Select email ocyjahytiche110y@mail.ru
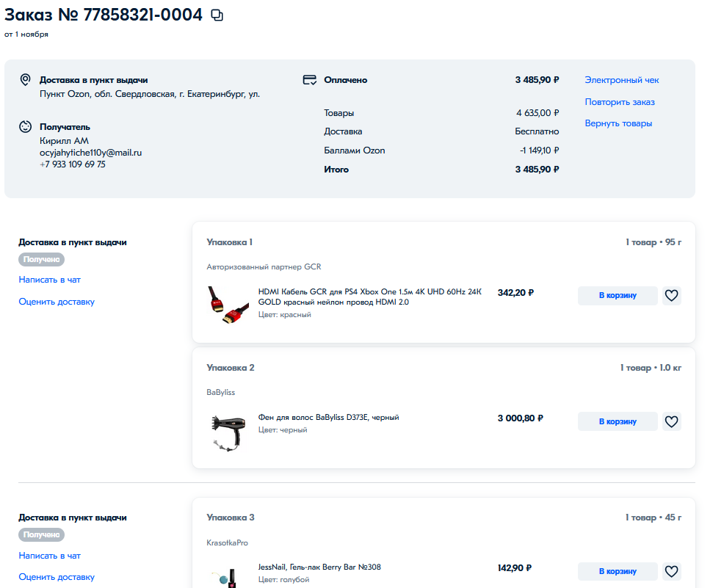724x588 pixels. coord(90,153)
